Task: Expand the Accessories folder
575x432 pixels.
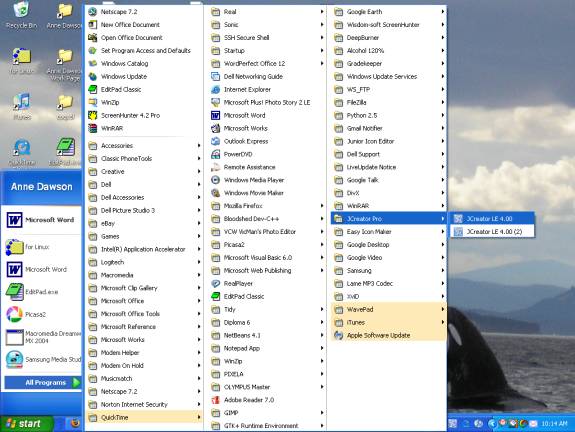Action: (x=144, y=146)
